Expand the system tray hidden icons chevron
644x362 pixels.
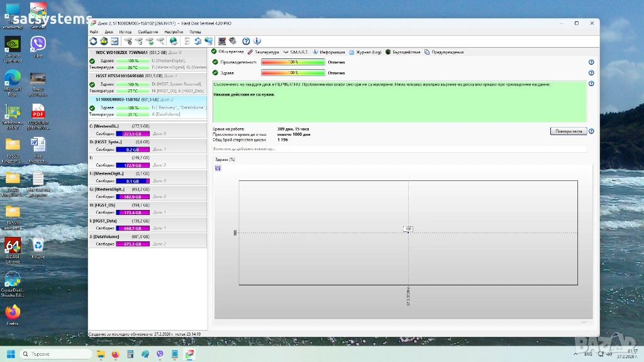click(577, 354)
